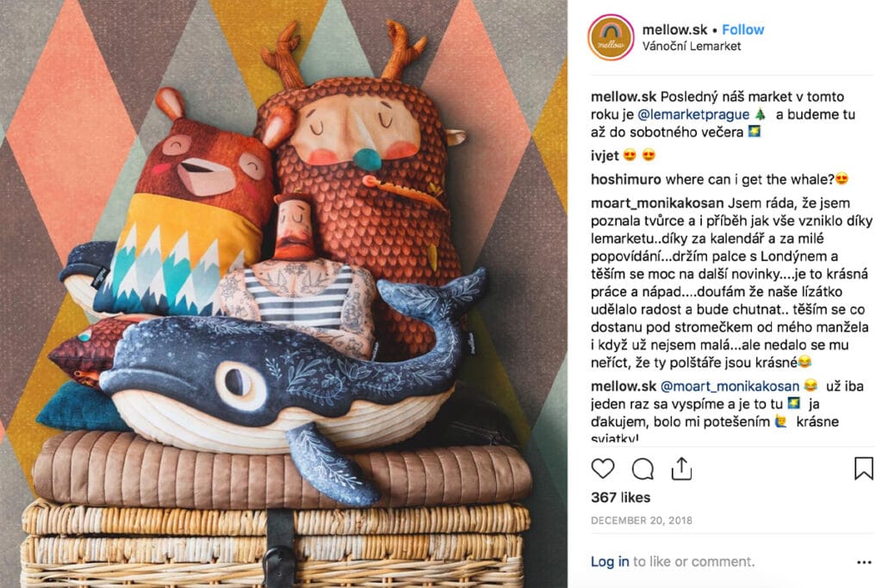This screenshot has height=588, width=882.
Task: Open the December 20, 2018 post date link
Action: coord(641,521)
